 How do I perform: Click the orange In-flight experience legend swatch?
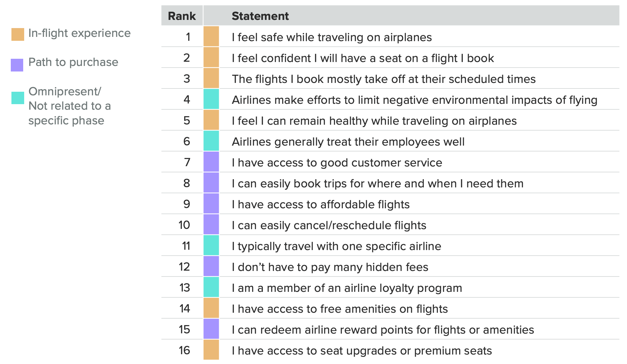pos(18,34)
